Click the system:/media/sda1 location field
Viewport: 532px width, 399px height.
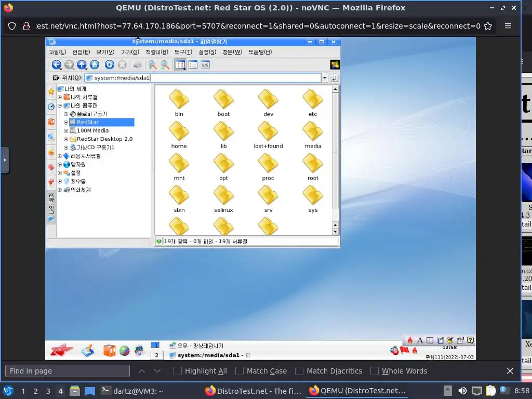(203, 78)
